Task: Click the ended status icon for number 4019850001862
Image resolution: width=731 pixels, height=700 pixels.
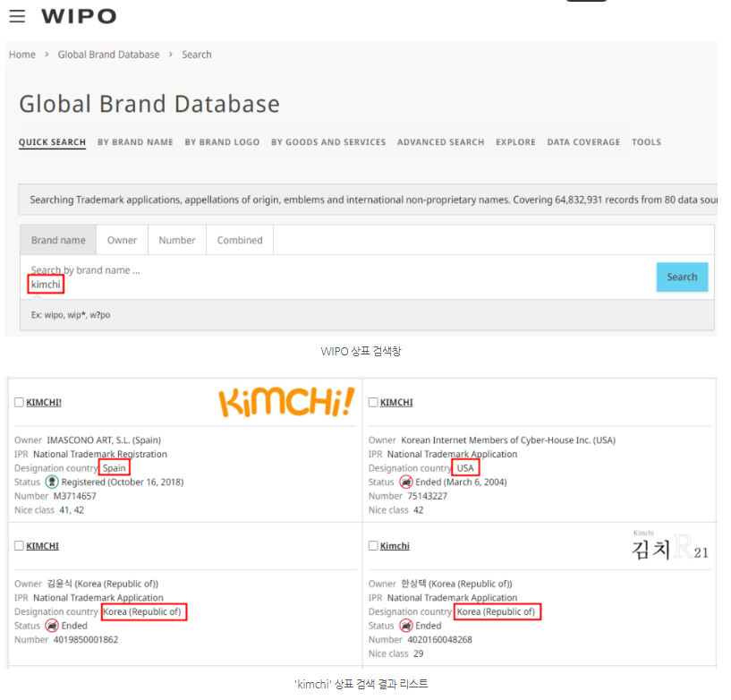Action: pos(52,626)
